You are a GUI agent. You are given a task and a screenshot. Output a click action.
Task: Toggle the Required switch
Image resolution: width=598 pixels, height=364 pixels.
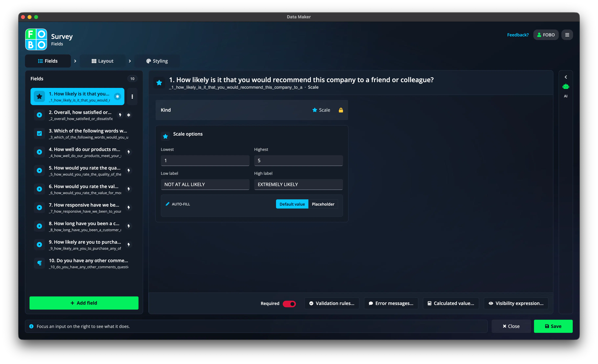coord(289,304)
